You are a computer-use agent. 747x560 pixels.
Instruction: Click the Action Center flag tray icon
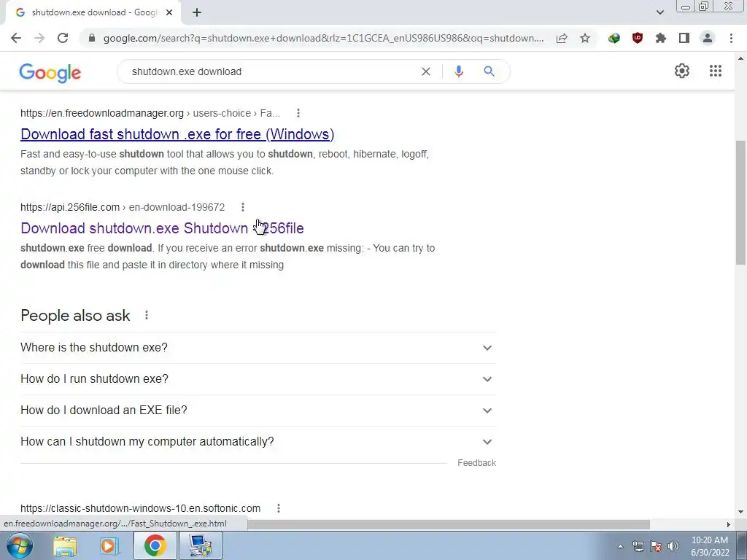tap(656, 546)
